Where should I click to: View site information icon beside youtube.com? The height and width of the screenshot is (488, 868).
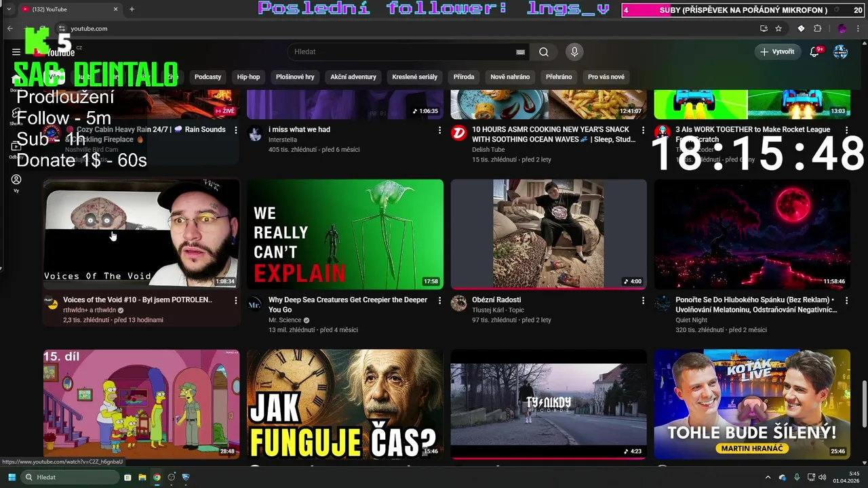[x=62, y=28]
